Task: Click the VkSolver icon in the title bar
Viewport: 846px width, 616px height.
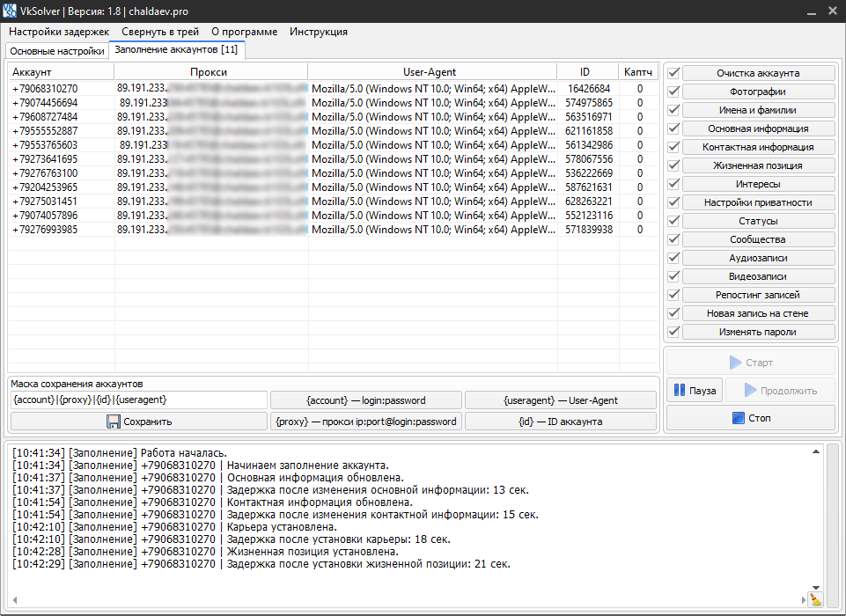Action: click(x=11, y=11)
